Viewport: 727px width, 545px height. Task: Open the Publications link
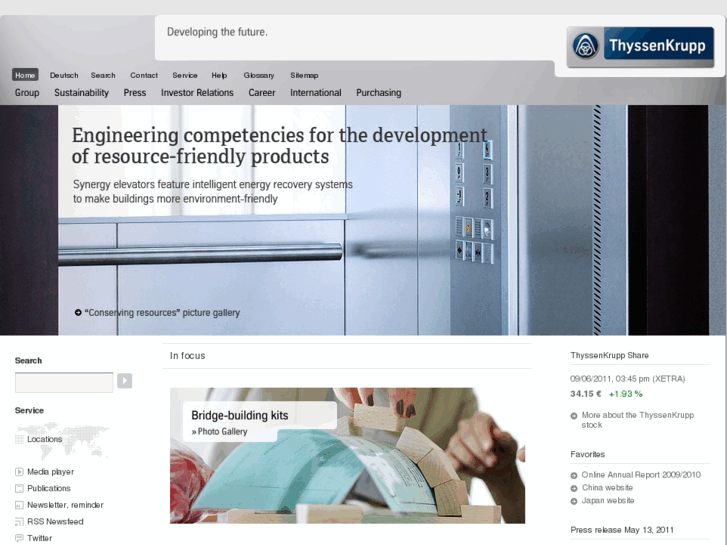49,488
